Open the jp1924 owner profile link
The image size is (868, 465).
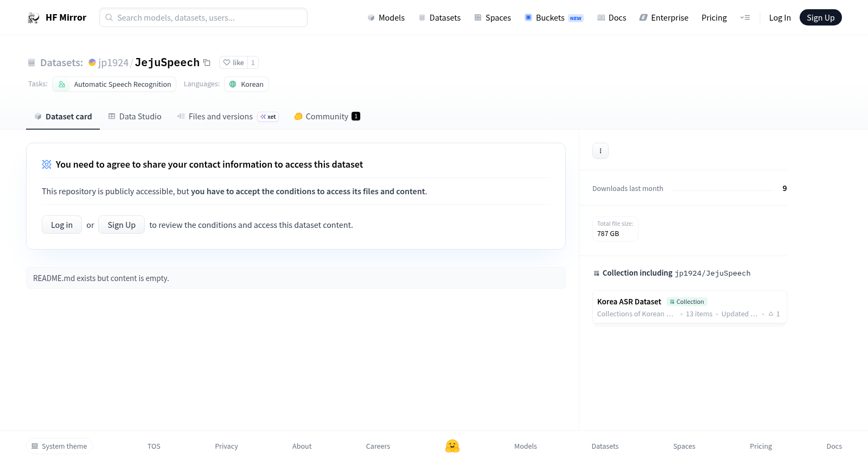113,62
